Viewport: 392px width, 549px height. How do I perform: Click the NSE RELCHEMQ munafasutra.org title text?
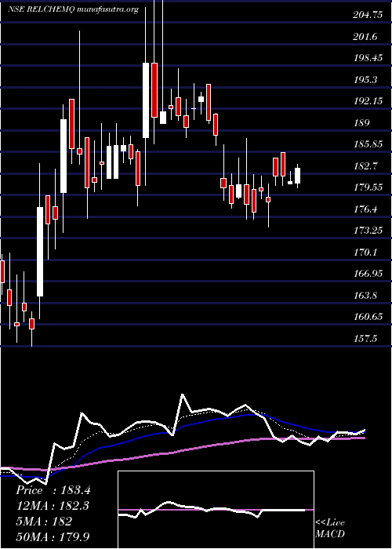pos(73,9)
